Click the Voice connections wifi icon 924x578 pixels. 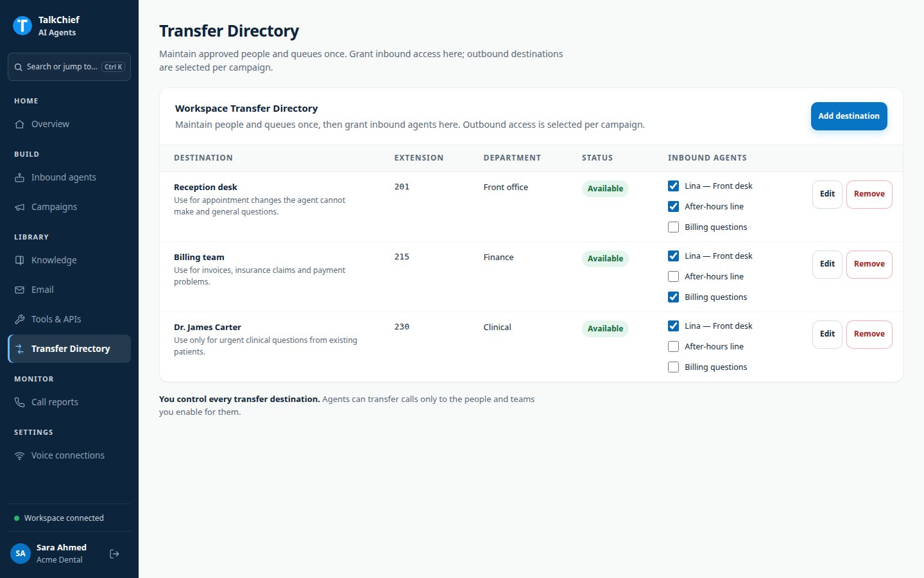(x=20, y=455)
